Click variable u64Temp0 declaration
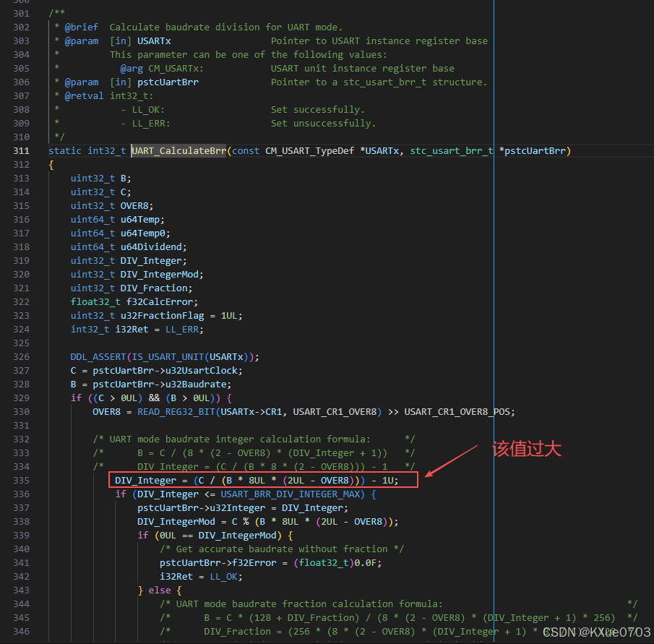The width and height of the screenshot is (654, 644). (x=142, y=233)
